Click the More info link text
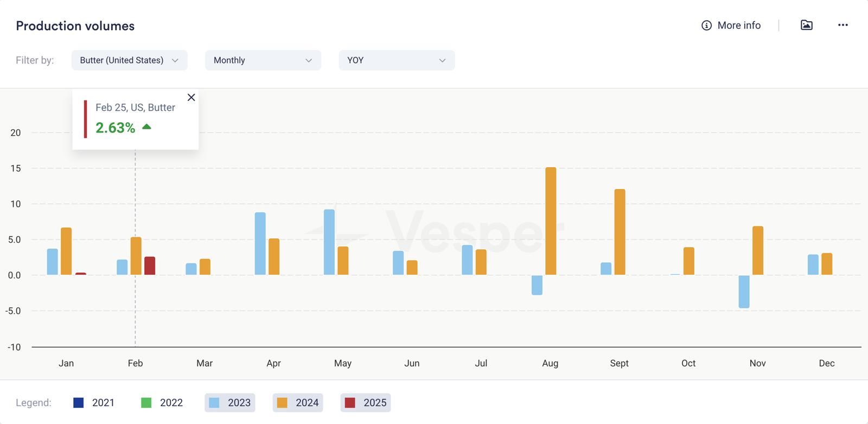 739,26
